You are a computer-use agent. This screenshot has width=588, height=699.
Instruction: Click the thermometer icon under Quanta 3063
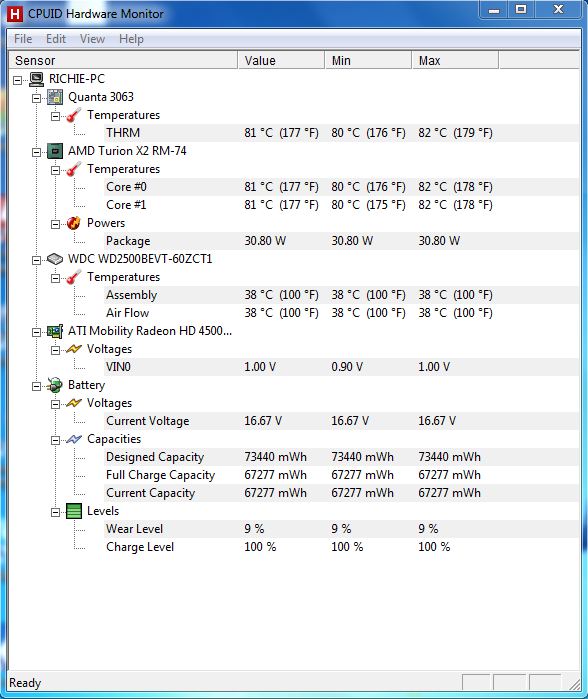(x=74, y=115)
